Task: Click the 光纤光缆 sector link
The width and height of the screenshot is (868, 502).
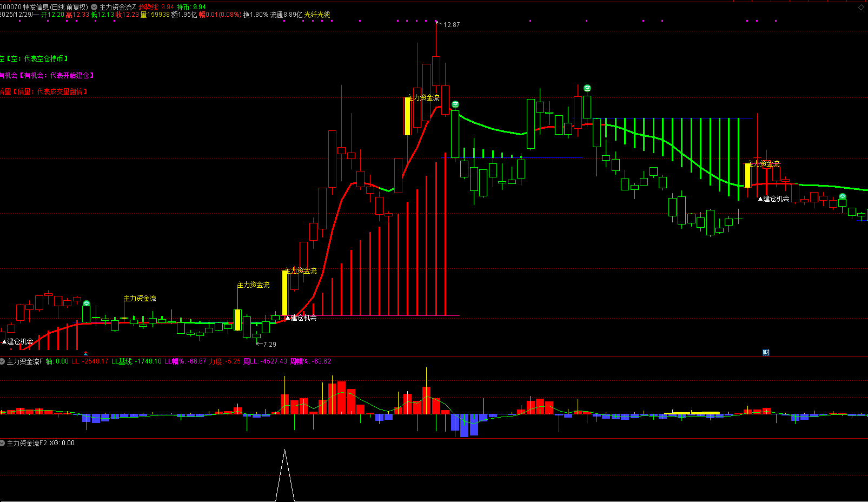Action: tap(317, 15)
